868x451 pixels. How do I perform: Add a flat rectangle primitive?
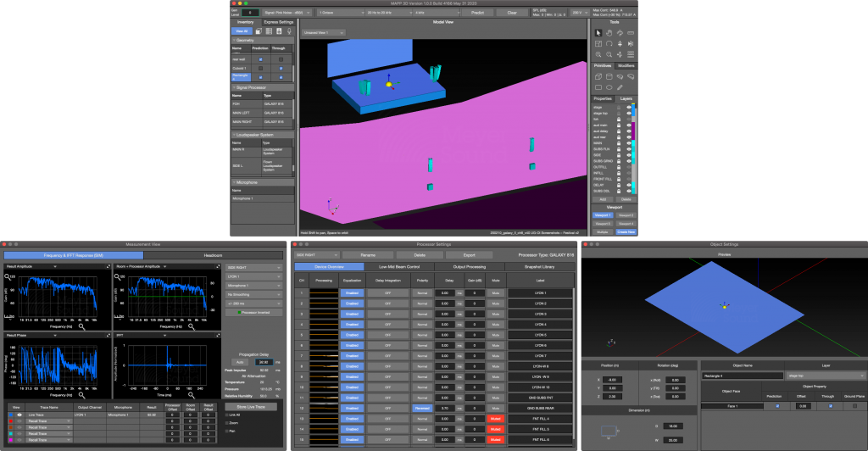(x=598, y=87)
